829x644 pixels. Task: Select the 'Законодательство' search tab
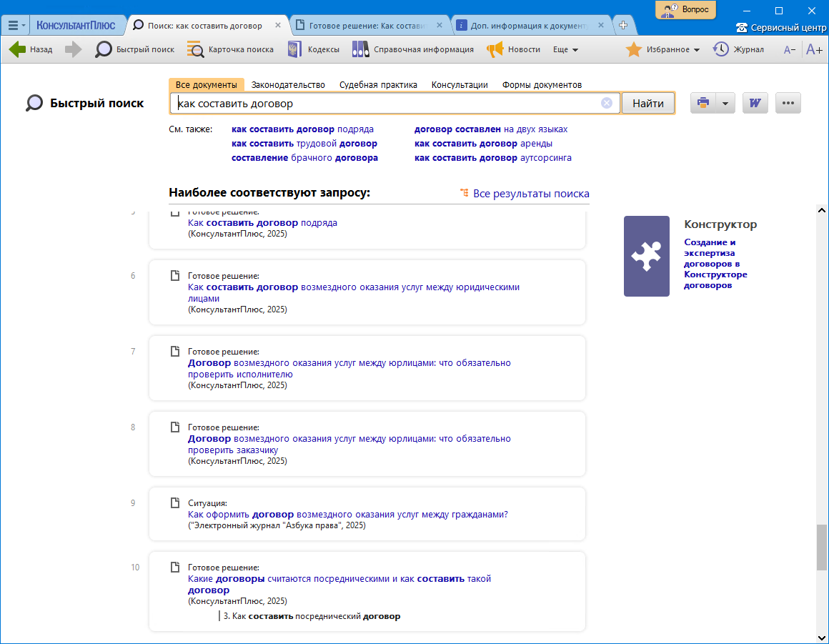click(x=288, y=84)
